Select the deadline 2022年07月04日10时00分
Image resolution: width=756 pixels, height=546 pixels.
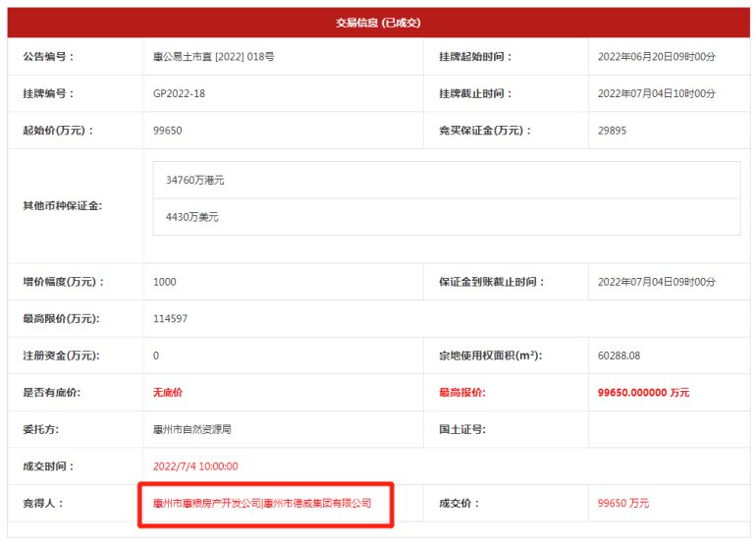[657, 93]
